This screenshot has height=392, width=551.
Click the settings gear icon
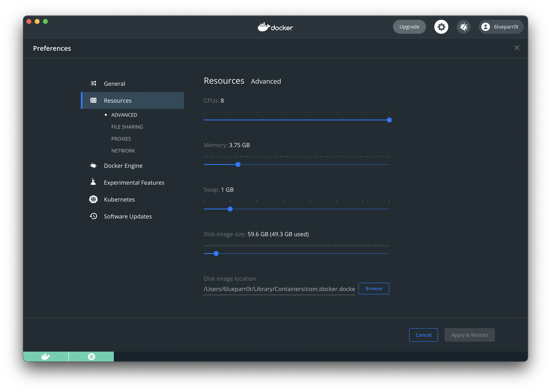(441, 27)
